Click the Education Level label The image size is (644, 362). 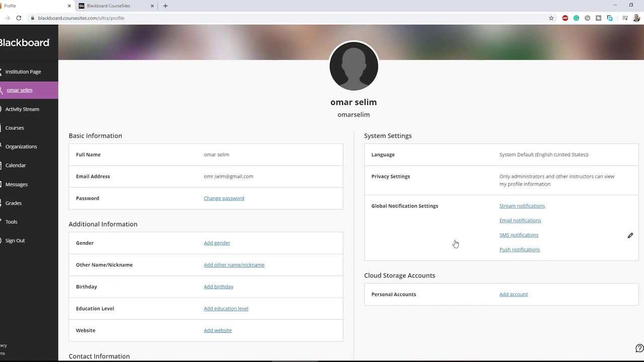click(95, 309)
